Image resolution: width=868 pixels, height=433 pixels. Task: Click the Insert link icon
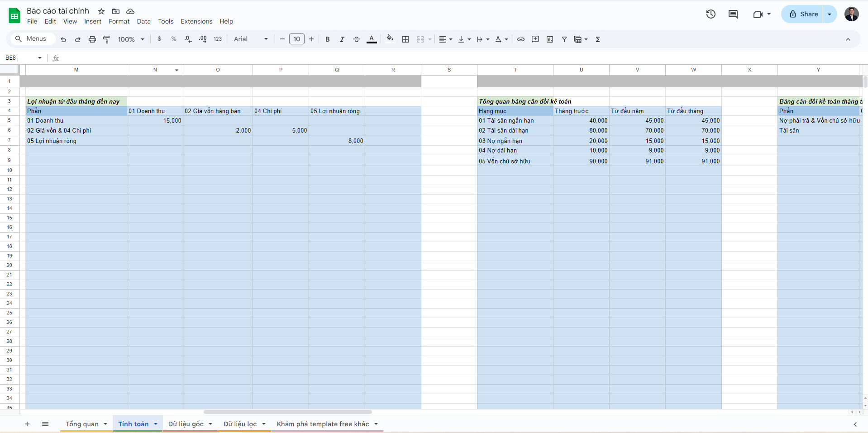pos(521,39)
